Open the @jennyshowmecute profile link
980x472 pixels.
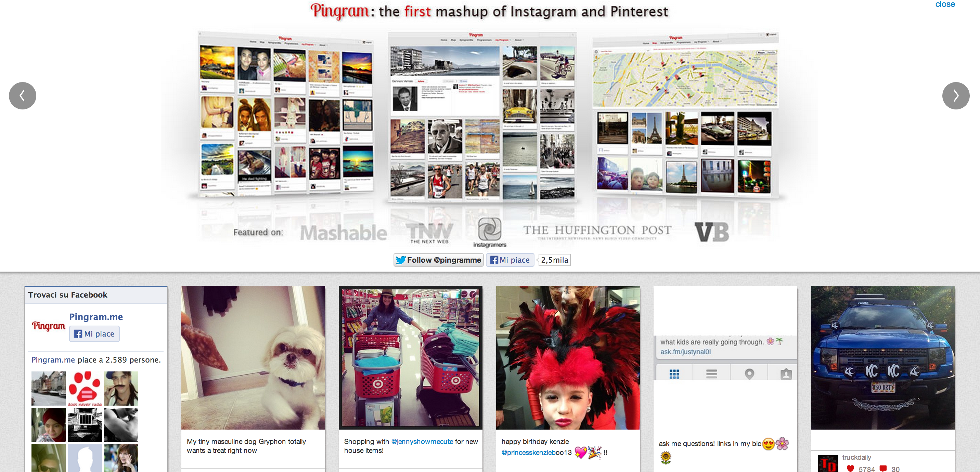tap(422, 441)
